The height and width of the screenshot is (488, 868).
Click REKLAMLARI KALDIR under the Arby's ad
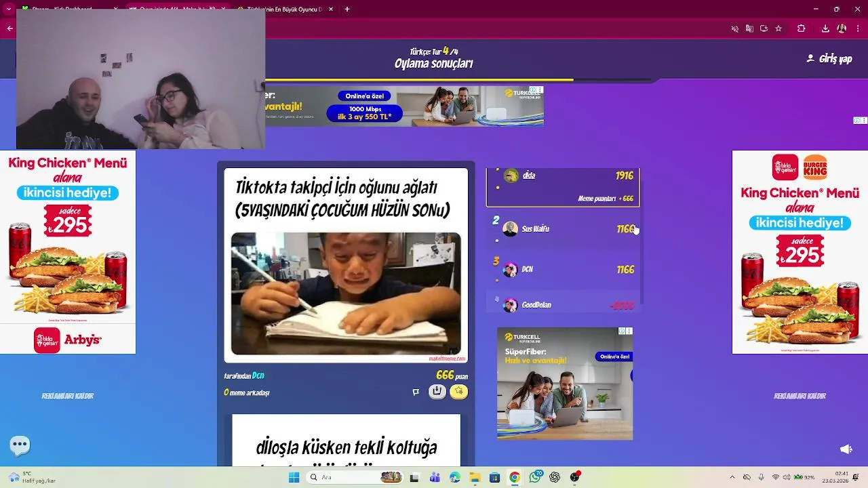coord(68,396)
